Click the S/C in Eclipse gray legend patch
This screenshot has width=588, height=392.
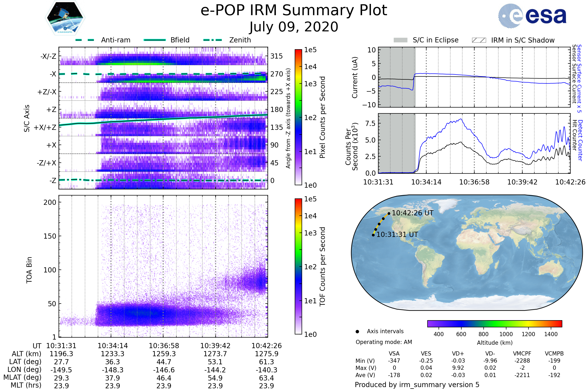click(x=400, y=40)
